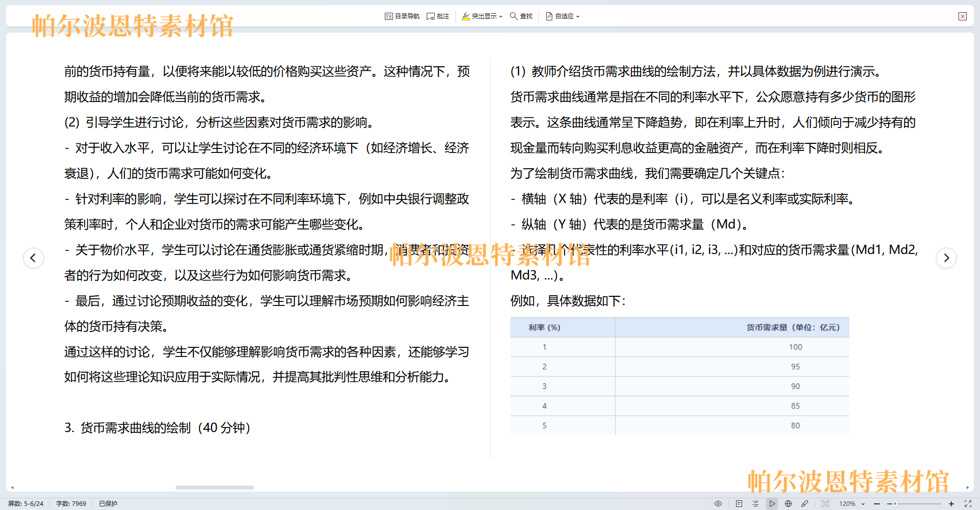Select the reading mode play icon
Viewport: 980px width, 510px height.
[x=772, y=503]
